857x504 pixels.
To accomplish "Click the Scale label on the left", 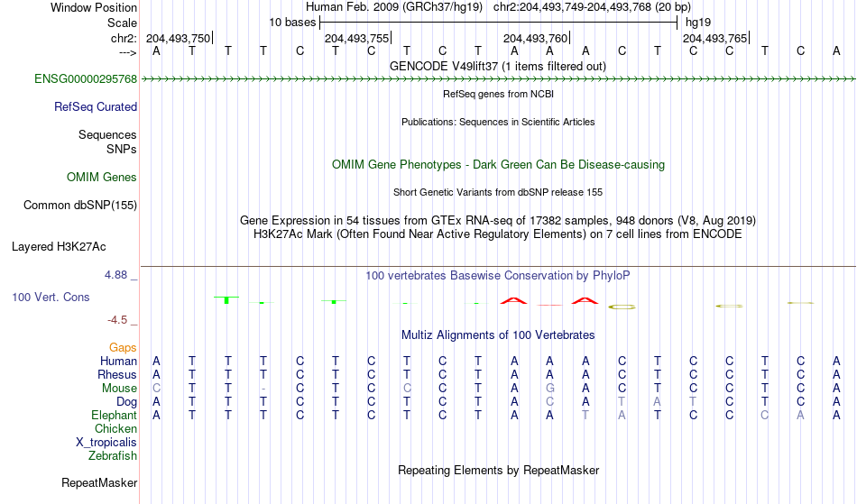I will click(x=122, y=23).
